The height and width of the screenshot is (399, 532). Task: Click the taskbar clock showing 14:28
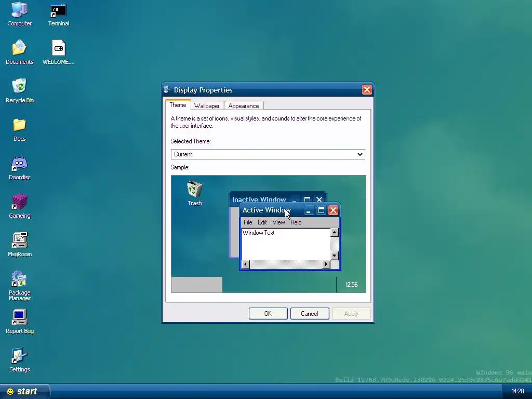coord(518,392)
